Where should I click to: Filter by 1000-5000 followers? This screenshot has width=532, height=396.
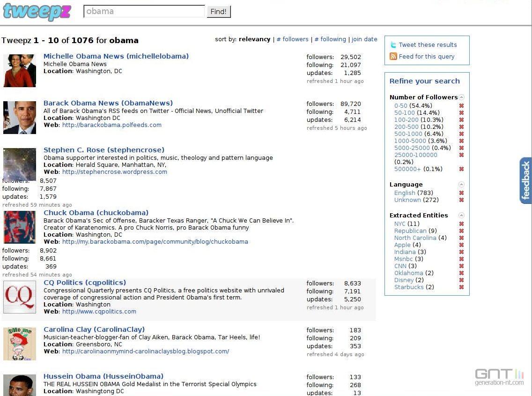coord(410,141)
